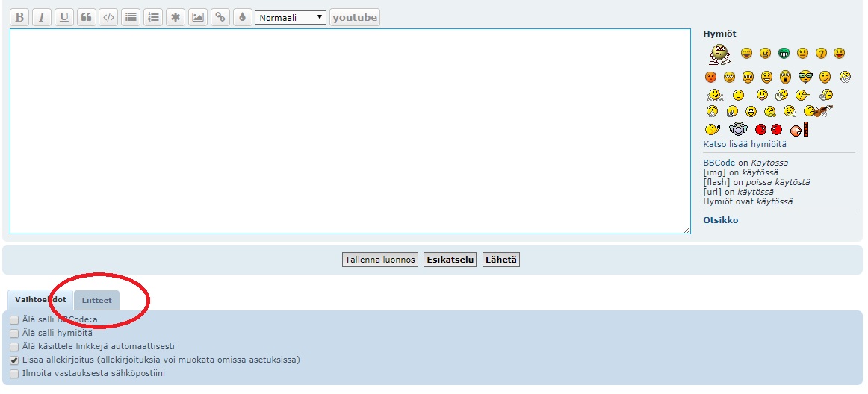Screen dimensions: 868x394
Task: Add a list item asterisk
Action: click(x=176, y=17)
